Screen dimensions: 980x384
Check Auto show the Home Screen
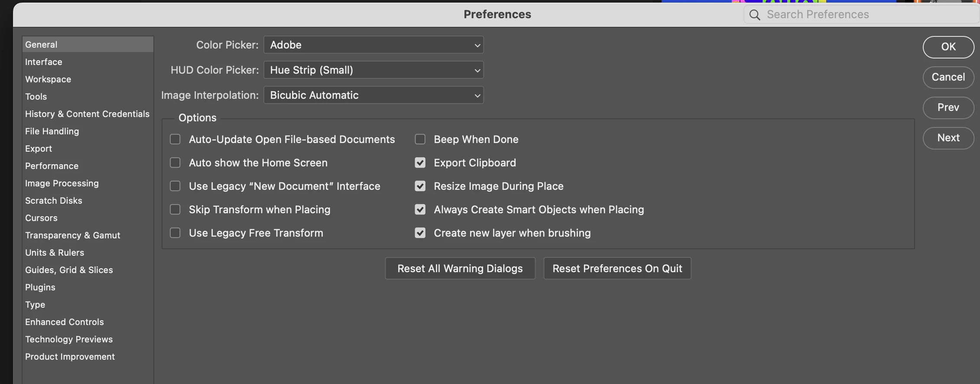pos(175,163)
